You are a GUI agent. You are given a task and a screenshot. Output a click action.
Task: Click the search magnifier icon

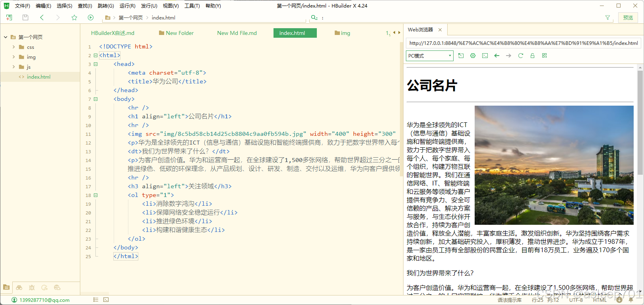tap(314, 17)
